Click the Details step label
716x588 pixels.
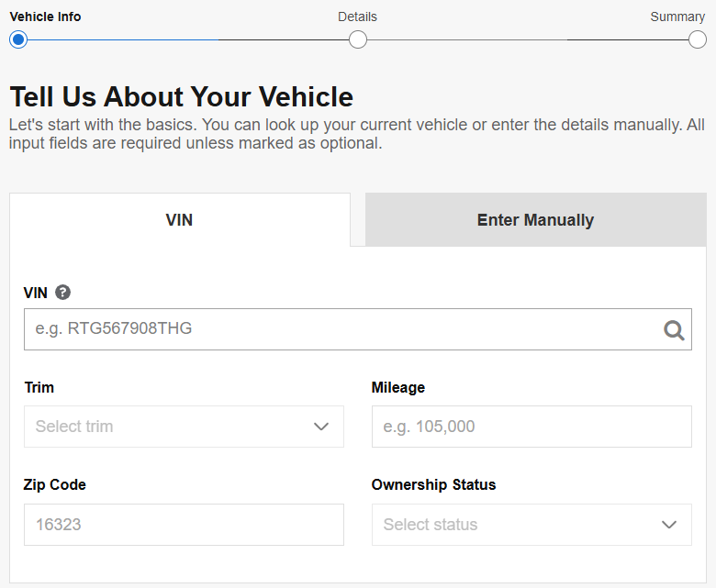coord(357,17)
